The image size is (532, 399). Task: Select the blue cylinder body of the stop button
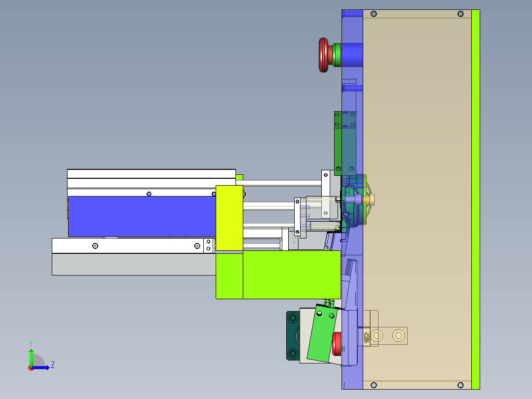352,55
